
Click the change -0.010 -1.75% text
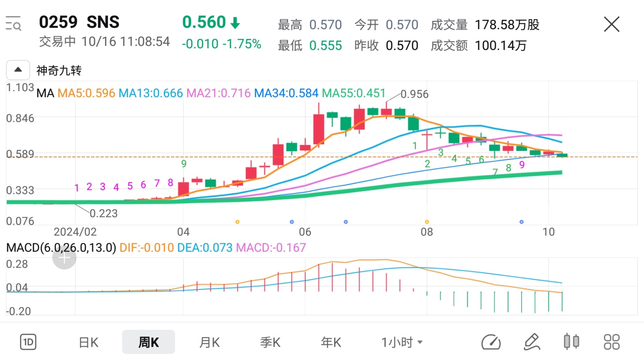point(221,44)
